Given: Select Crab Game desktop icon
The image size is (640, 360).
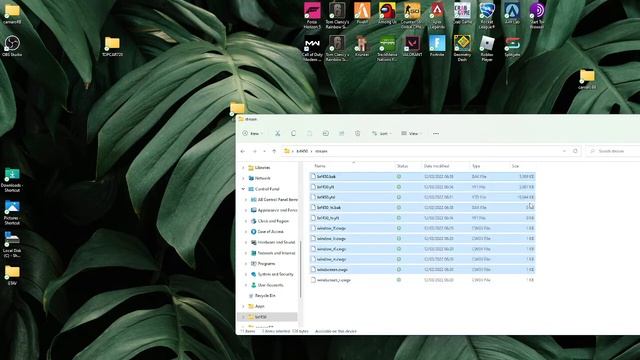Looking at the screenshot, I should [462, 13].
